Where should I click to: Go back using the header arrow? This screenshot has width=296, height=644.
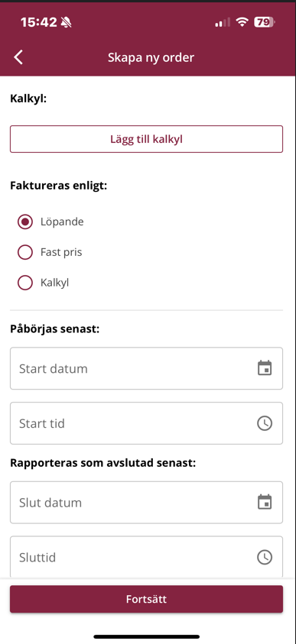[18, 57]
